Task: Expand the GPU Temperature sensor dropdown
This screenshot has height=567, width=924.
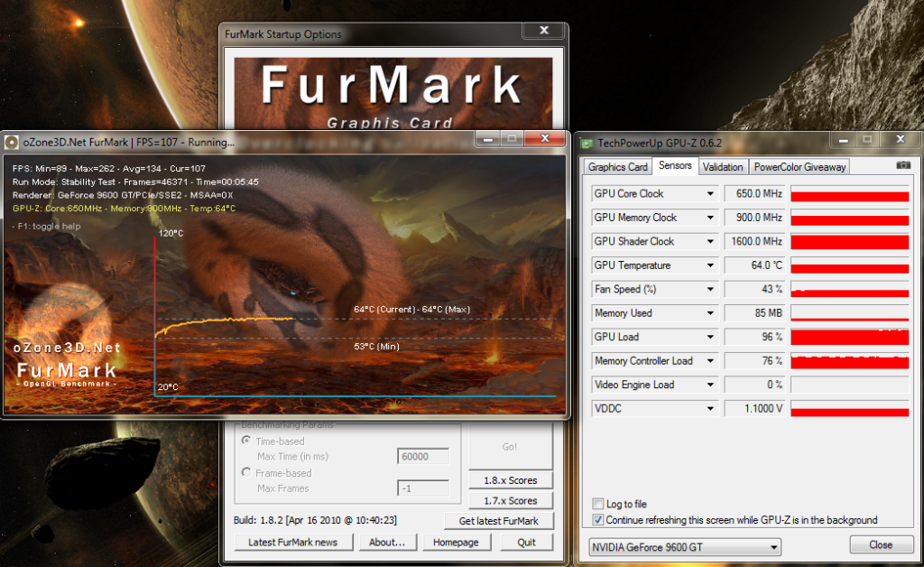Action: pos(710,265)
